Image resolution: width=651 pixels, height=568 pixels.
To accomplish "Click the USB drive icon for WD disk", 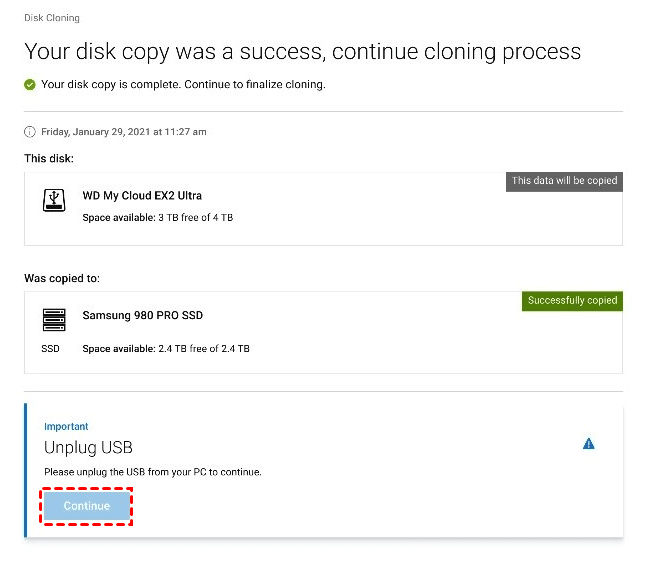I will pos(53,199).
